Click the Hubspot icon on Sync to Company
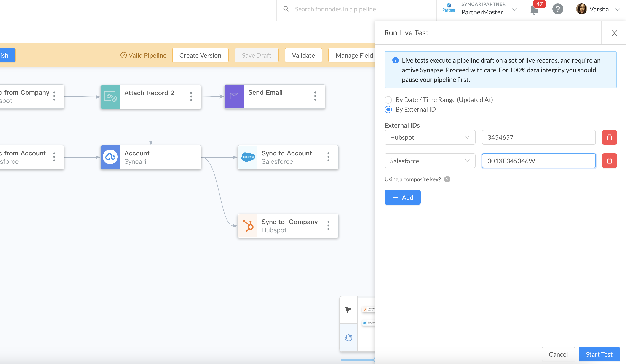The image size is (626, 364). click(248, 226)
